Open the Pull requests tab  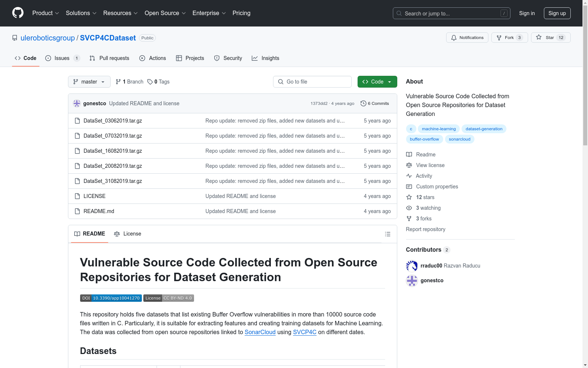[x=110, y=58]
